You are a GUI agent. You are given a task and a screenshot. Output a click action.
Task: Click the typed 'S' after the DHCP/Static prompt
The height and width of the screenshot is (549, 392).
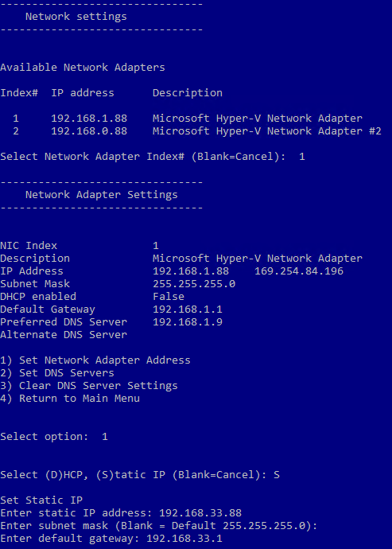coord(277,475)
